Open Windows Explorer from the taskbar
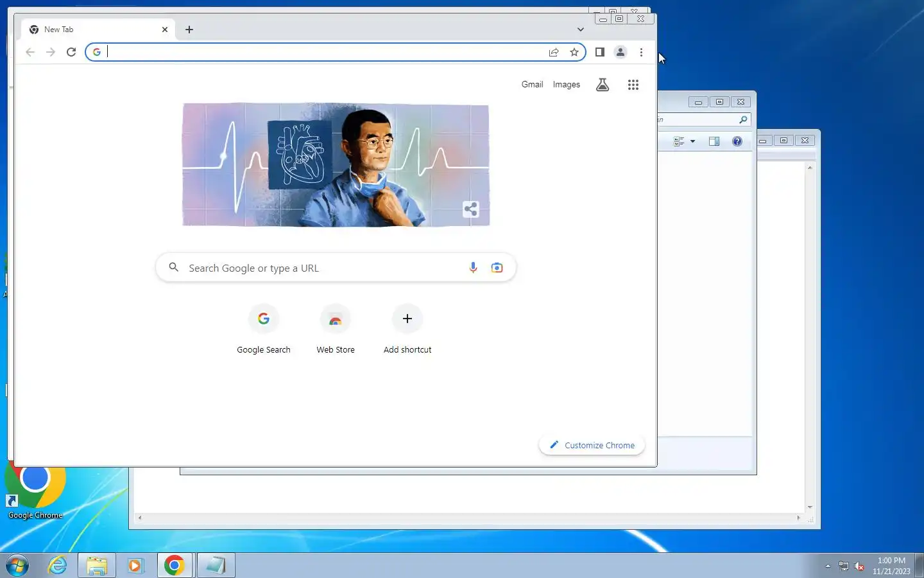Screen dimensions: 924x578 tap(97, 565)
